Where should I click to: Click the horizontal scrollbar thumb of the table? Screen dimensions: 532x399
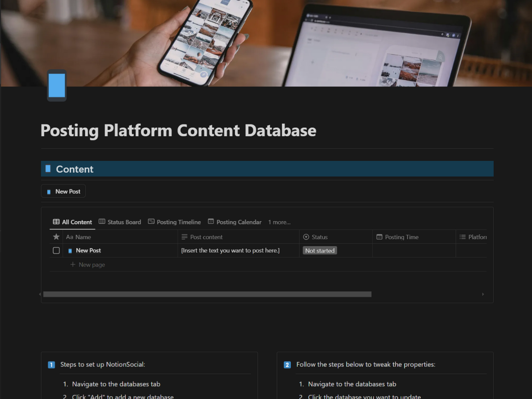207,294
